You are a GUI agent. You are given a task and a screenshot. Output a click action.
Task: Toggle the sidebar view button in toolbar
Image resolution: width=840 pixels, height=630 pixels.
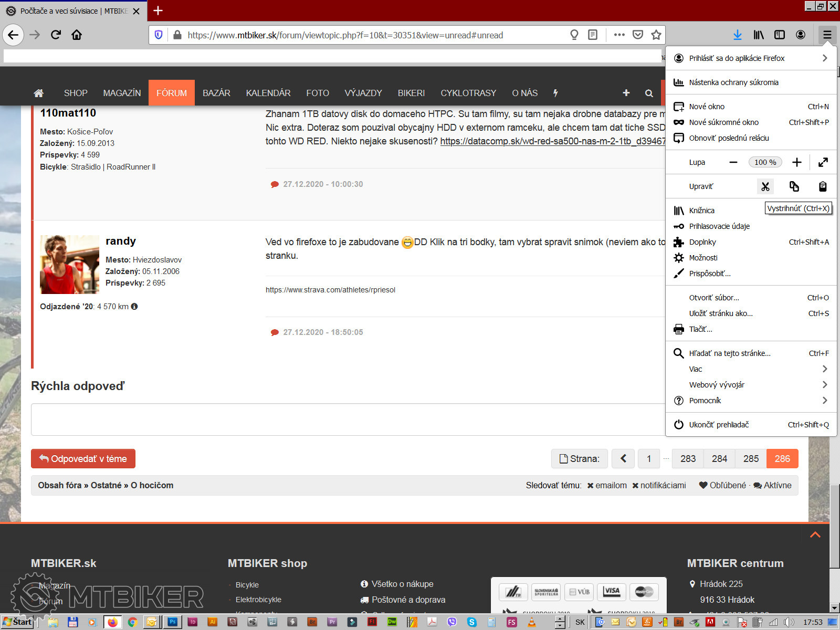(x=780, y=35)
